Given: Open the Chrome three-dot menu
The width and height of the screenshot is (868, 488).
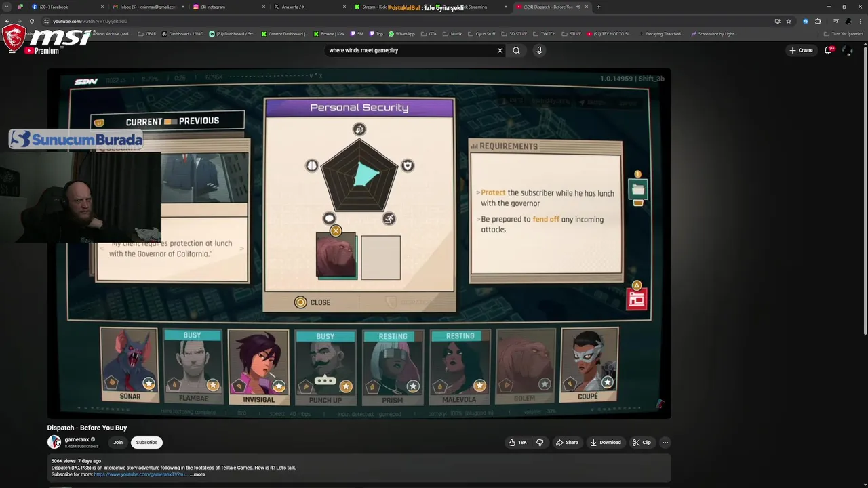Looking at the screenshot, I should (x=861, y=21).
